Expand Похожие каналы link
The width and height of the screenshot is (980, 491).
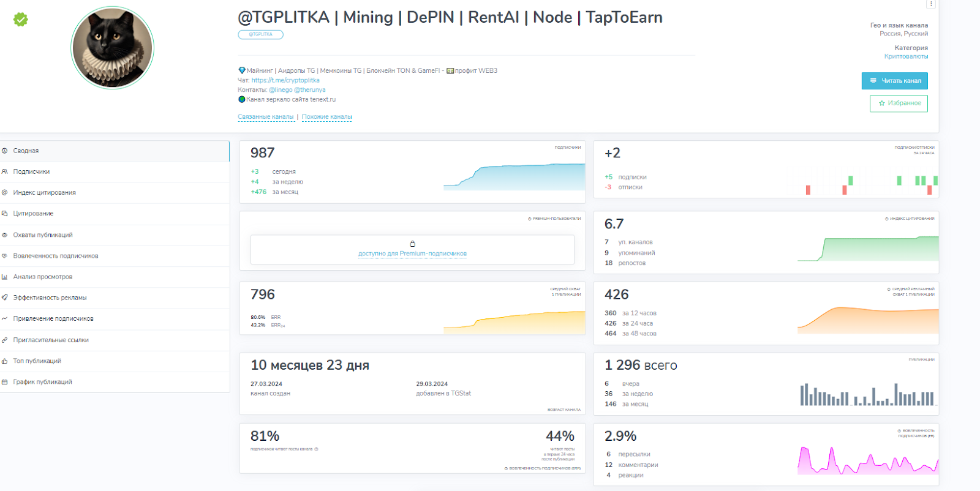[x=326, y=117]
